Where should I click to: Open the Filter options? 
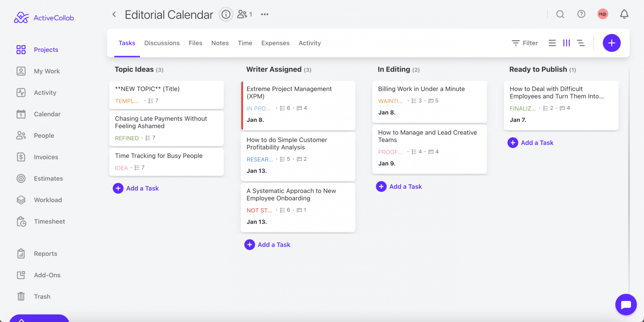point(525,43)
